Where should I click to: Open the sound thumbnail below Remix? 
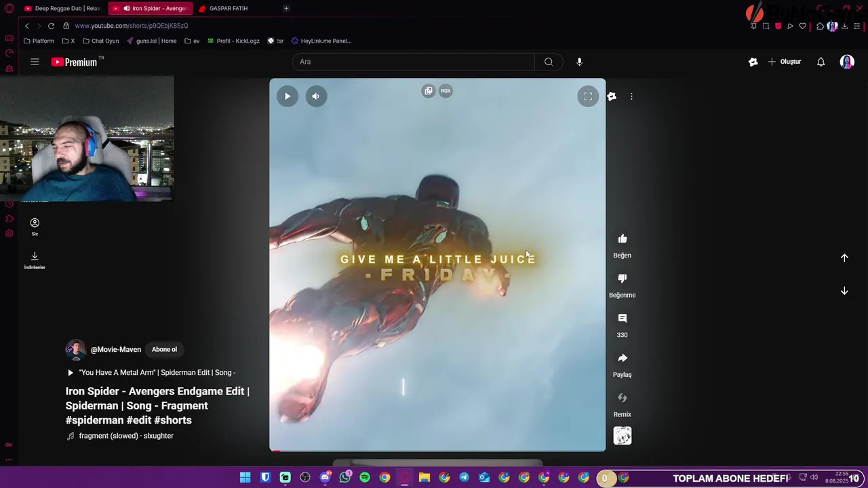pyautogui.click(x=623, y=436)
